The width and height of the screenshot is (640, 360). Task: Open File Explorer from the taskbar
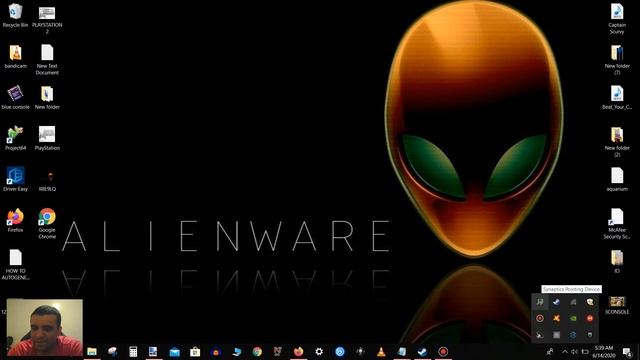tap(92, 351)
